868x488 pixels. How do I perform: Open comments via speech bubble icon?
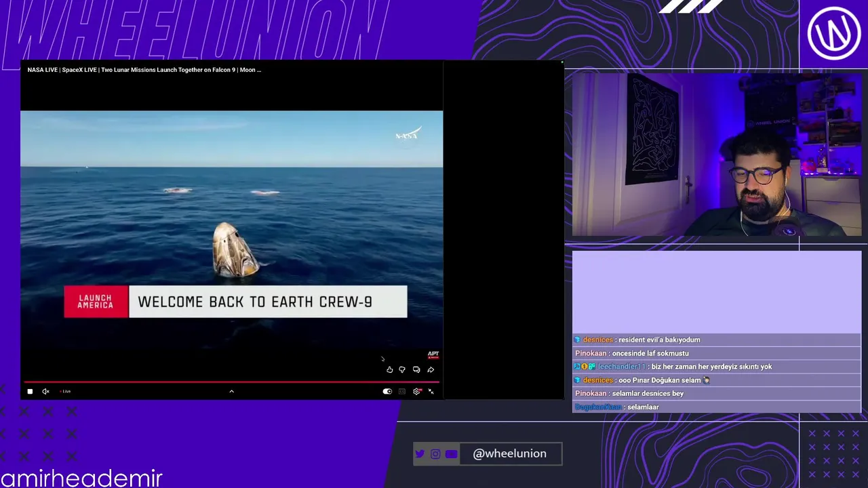pos(416,369)
